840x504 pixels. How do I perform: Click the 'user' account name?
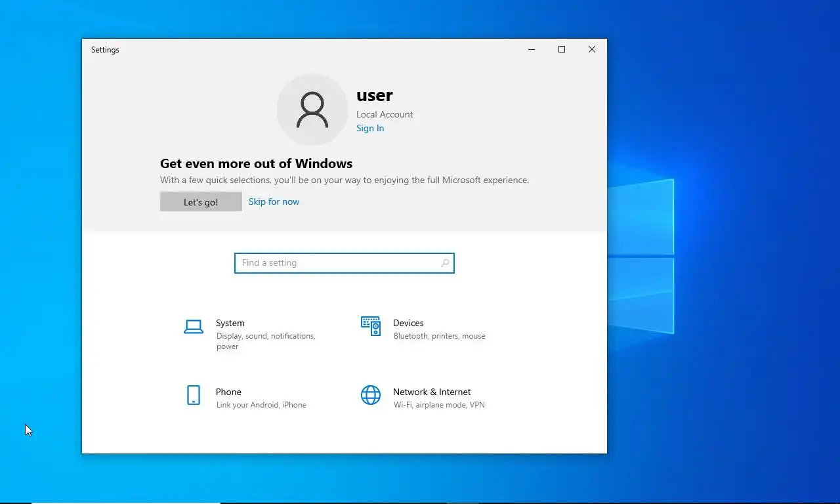pos(375,95)
